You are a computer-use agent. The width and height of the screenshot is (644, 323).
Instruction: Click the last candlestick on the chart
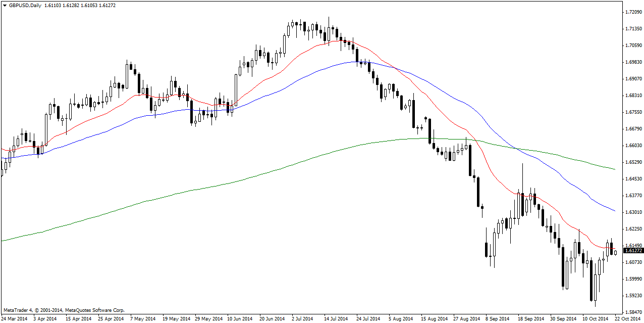615,253
